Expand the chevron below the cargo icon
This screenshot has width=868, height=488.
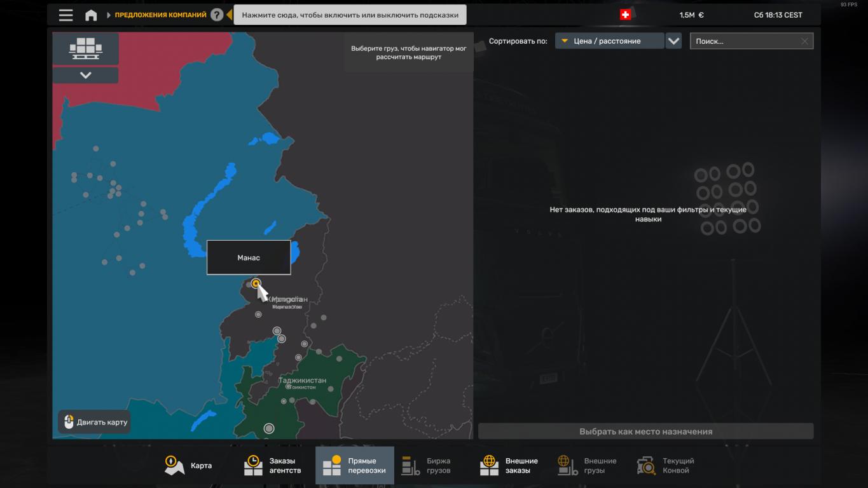[x=85, y=76]
